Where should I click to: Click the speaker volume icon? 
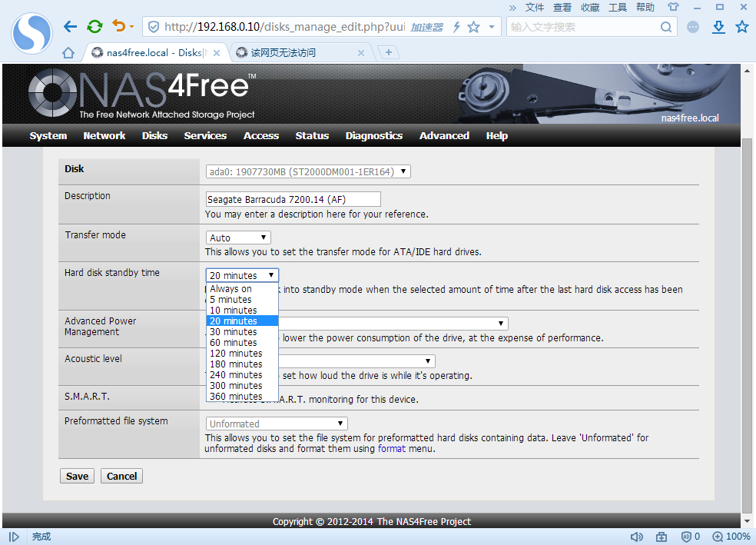click(x=637, y=537)
